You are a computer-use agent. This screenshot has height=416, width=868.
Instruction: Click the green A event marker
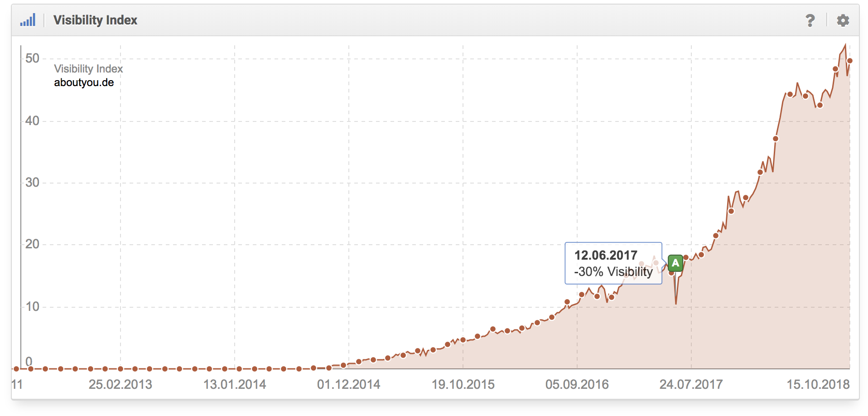pyautogui.click(x=675, y=263)
